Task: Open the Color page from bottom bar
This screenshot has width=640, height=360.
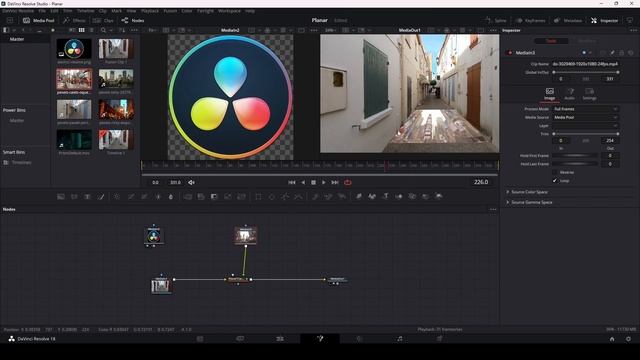Action: [x=360, y=339]
